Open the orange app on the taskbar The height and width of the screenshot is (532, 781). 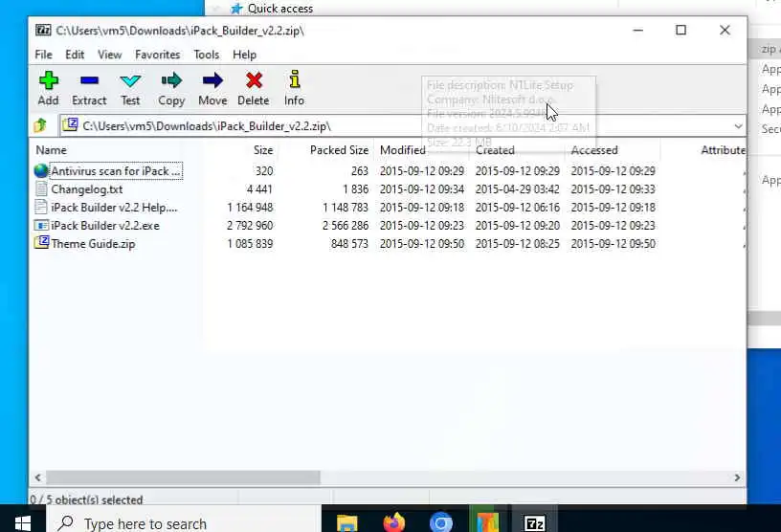click(x=487, y=523)
